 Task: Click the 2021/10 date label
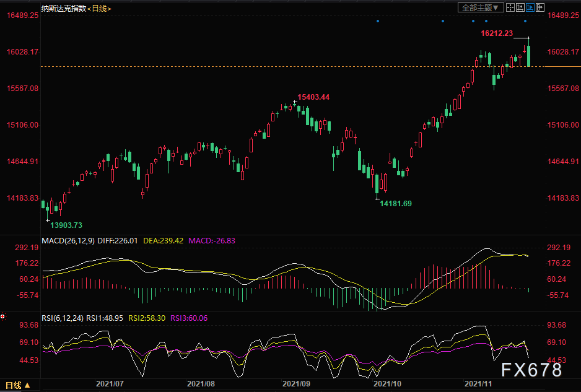coord(387,384)
